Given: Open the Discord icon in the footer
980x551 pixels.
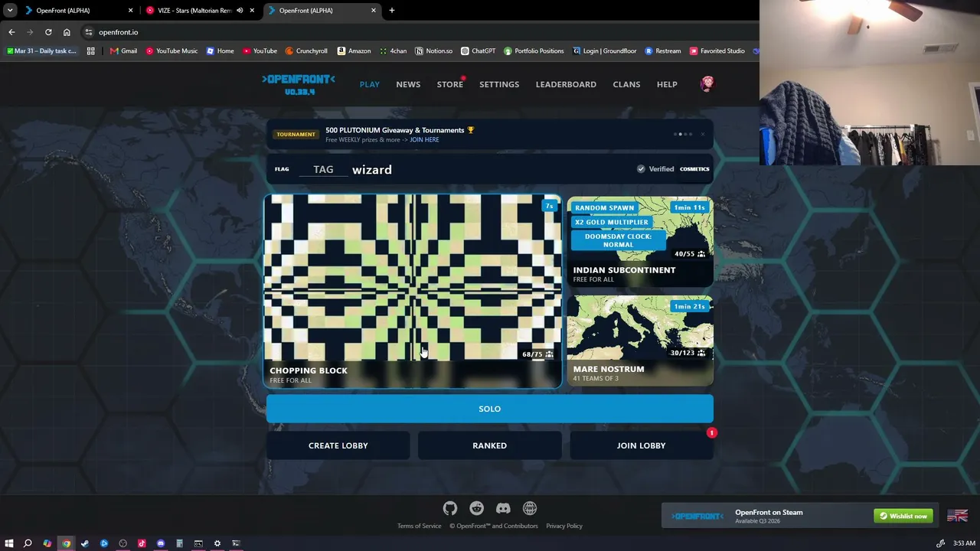Looking at the screenshot, I should pos(503,508).
